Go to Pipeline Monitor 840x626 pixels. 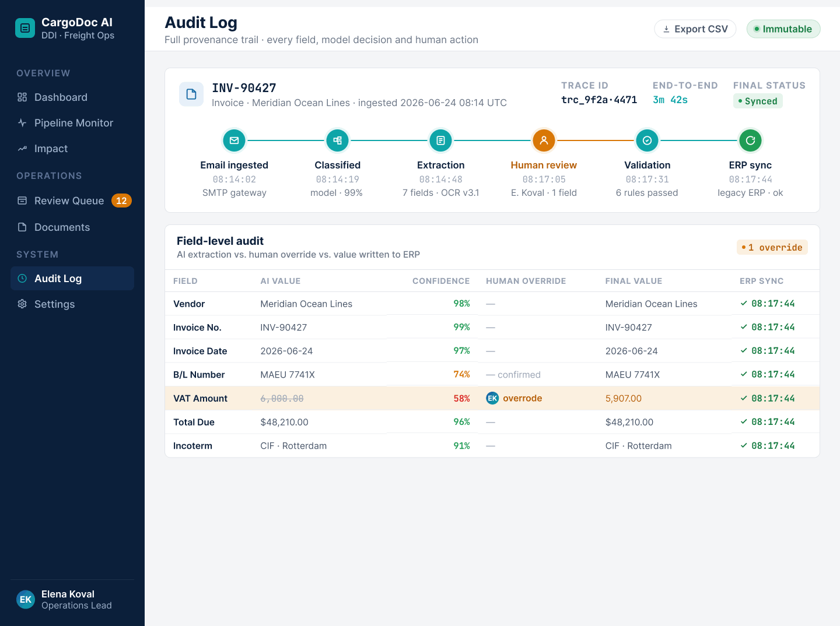72,123
